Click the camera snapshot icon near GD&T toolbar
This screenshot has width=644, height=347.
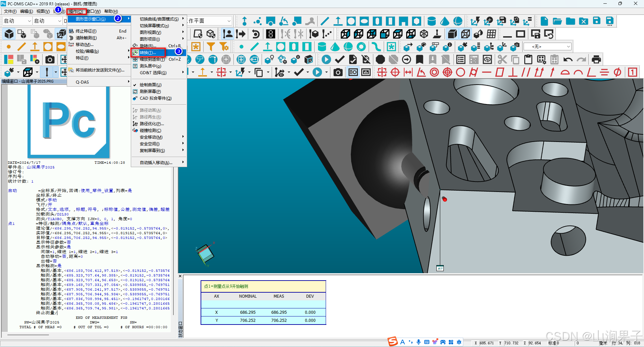338,72
